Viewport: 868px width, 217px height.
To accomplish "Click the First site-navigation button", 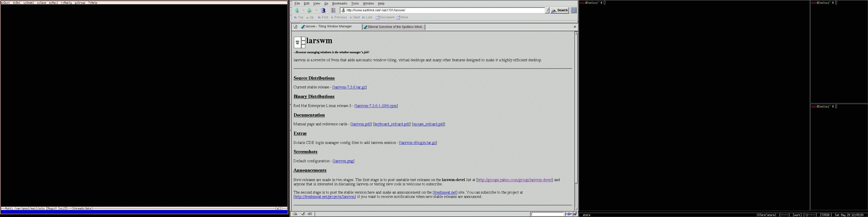I will (323, 18).
